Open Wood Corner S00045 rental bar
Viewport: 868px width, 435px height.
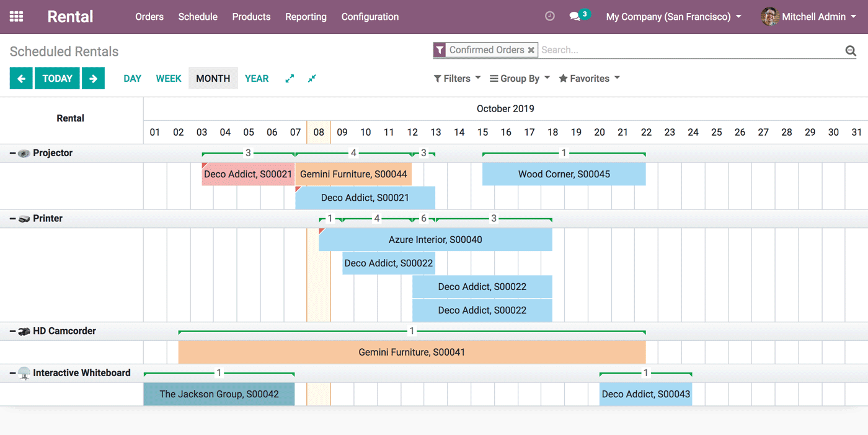click(x=564, y=174)
